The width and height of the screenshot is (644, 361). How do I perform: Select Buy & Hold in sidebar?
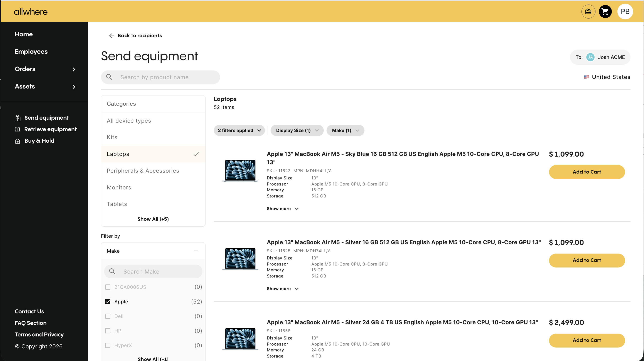tap(39, 141)
